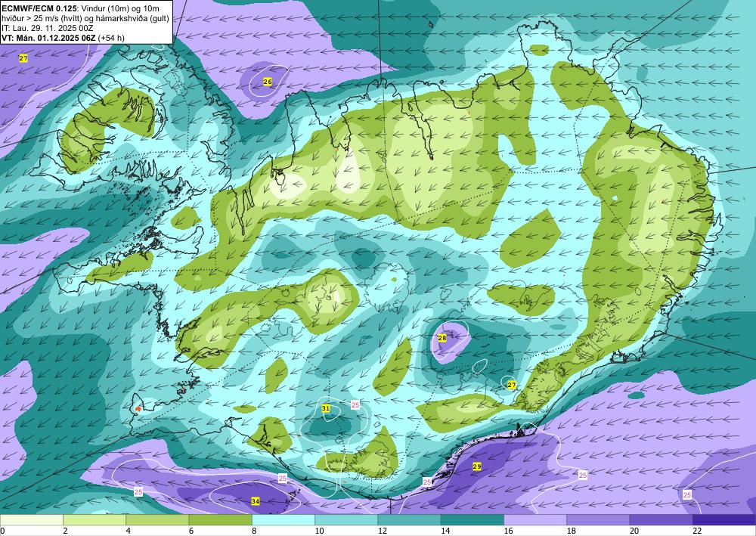Select the initialization time line IT: Lau. 29. 11. 2025 00Z
The width and height of the screenshot is (756, 536).
(47, 28)
